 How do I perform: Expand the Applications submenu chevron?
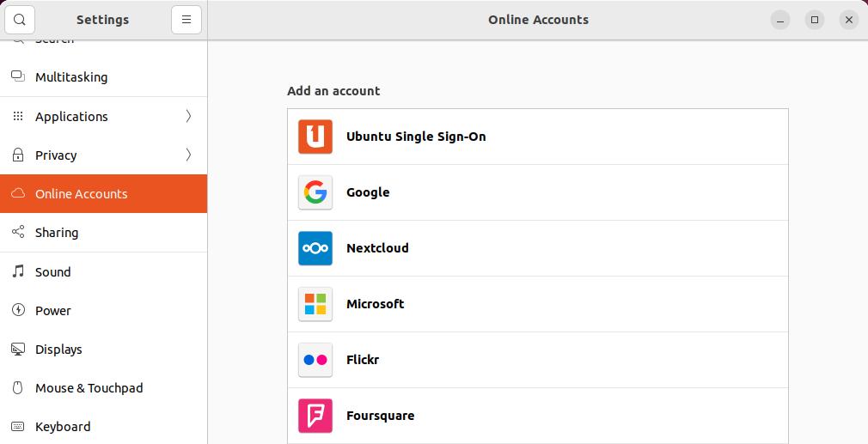188,116
